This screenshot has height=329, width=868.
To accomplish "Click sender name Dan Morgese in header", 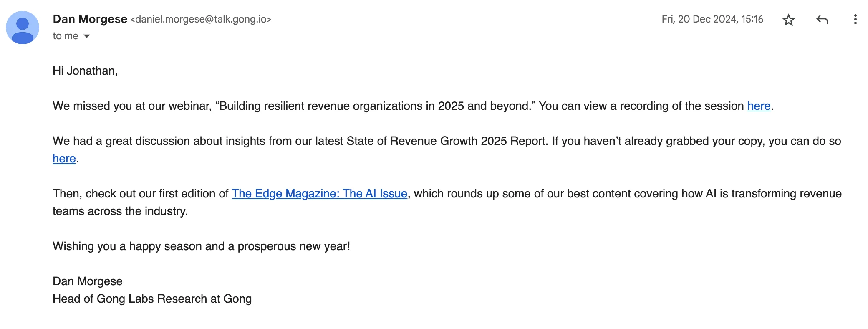I will [x=90, y=19].
